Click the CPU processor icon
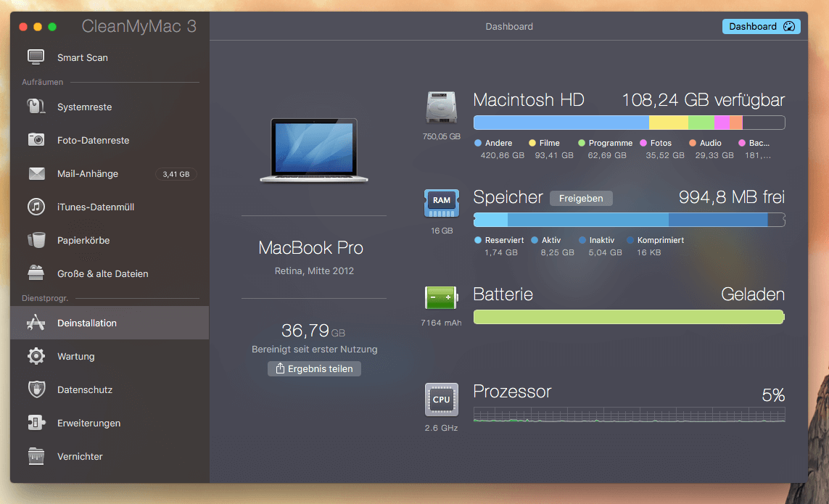This screenshot has height=504, width=829. point(441,400)
